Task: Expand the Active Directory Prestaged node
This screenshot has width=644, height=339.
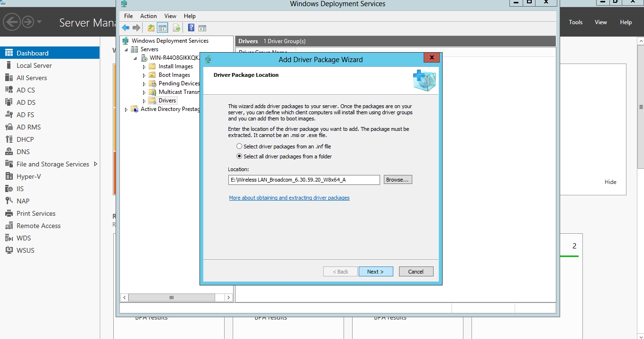Action: [126, 110]
